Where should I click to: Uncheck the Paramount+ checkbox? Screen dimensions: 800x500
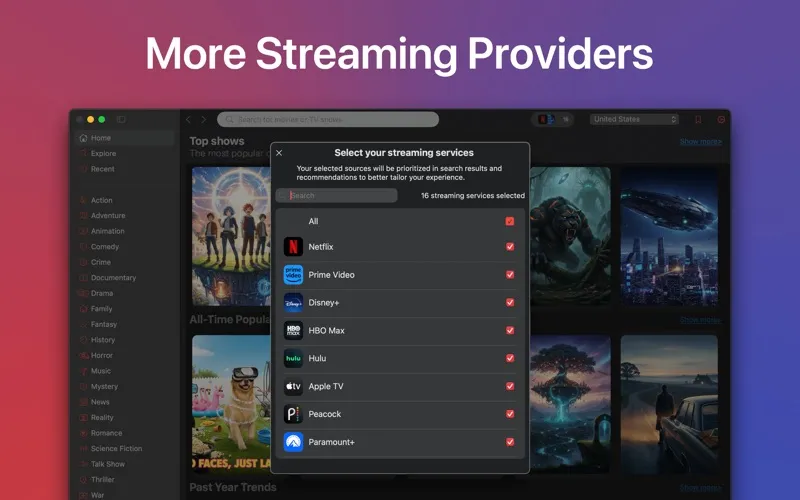coord(509,442)
